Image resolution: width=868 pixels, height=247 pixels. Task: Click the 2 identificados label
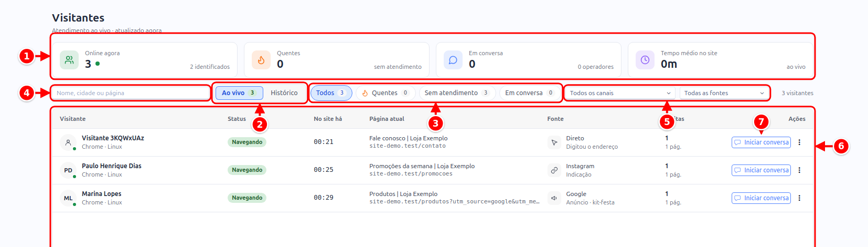click(210, 67)
